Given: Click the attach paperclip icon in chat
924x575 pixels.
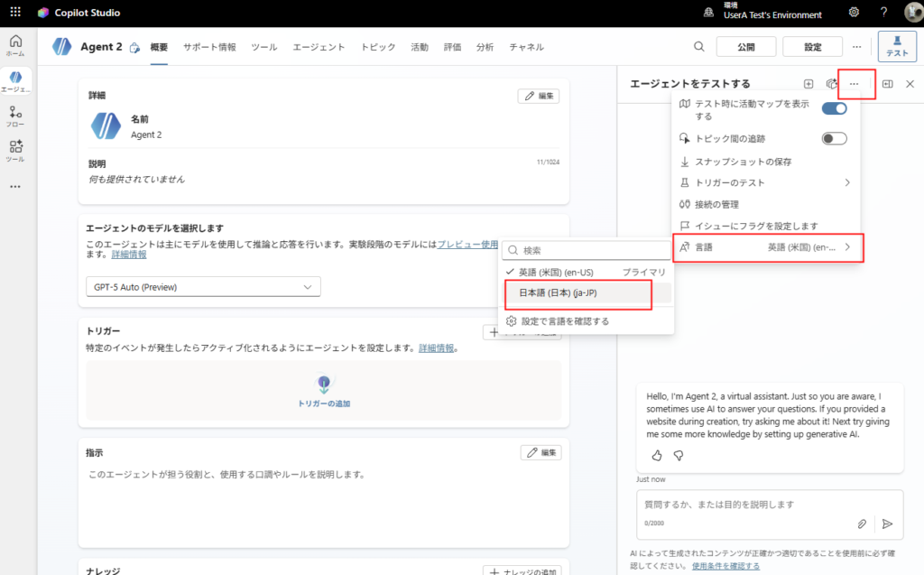Looking at the screenshot, I should [x=862, y=524].
